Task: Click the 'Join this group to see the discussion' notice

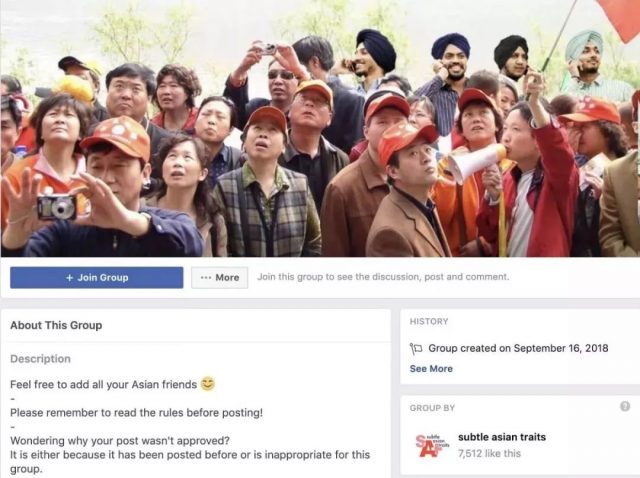Action: point(383,277)
